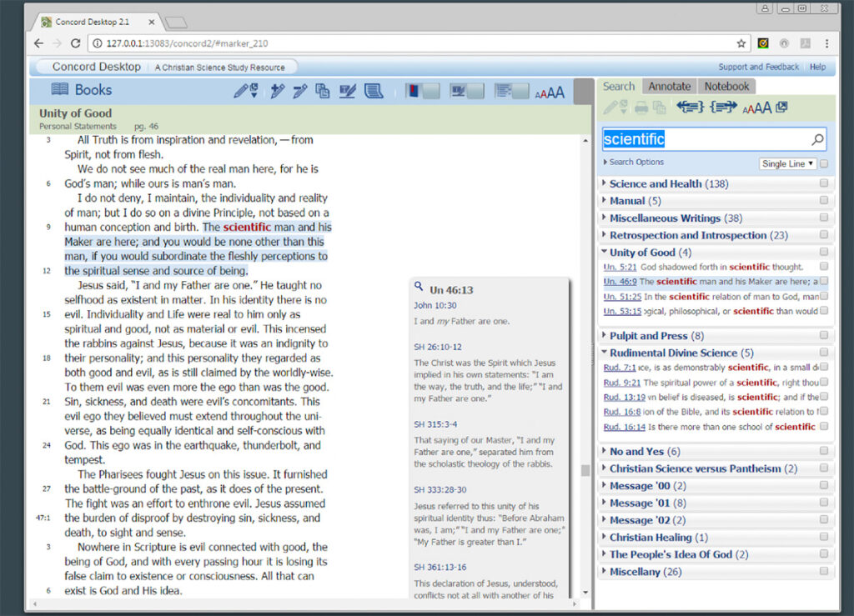
Task: Open John 10:30 reference in popup
Action: tap(435, 305)
